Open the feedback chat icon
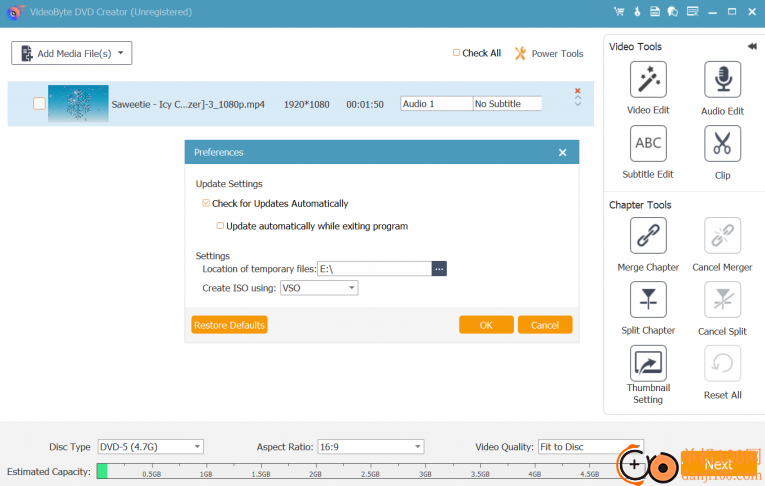Screen dimensions: 765x486 click(673, 12)
